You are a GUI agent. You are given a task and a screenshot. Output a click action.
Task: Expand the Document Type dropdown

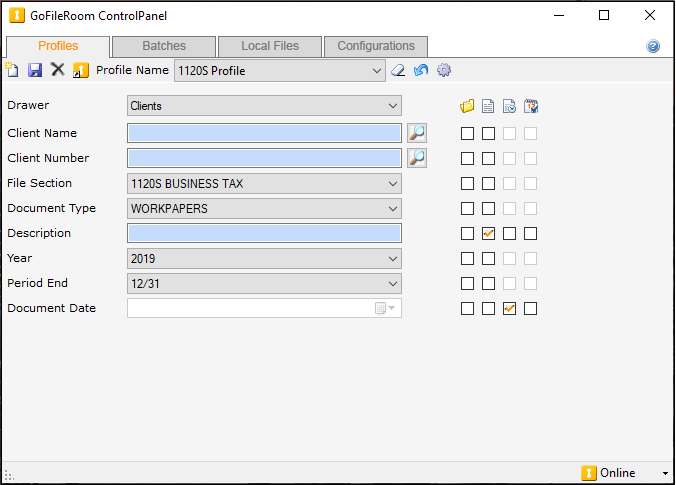click(x=392, y=208)
